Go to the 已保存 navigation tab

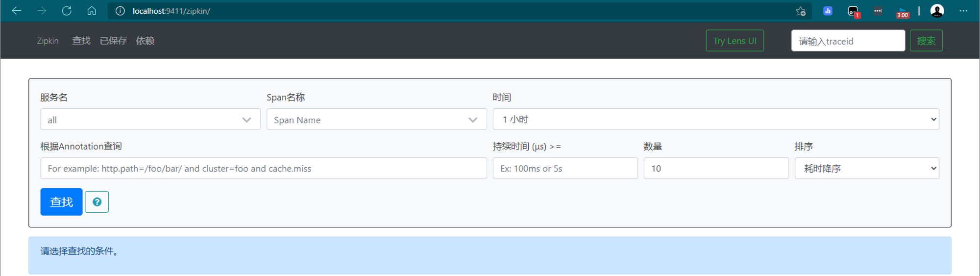[113, 41]
